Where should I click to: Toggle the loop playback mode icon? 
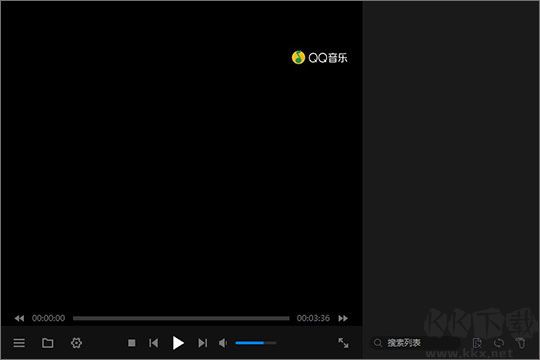pos(499,343)
